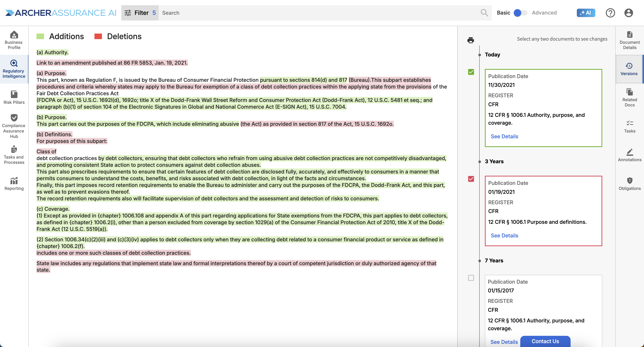Click the search magnifier icon
The height and width of the screenshot is (347, 644).
484,13
